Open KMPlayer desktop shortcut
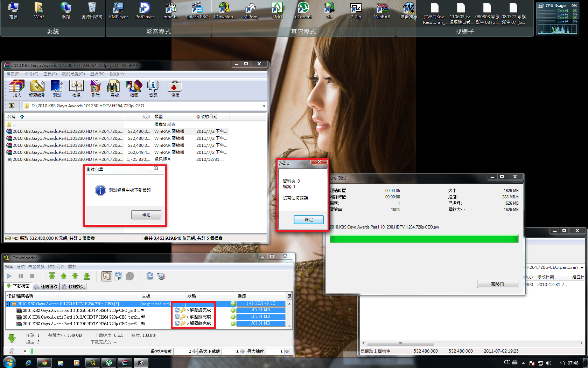This screenshot has width=588, height=368. (x=118, y=11)
